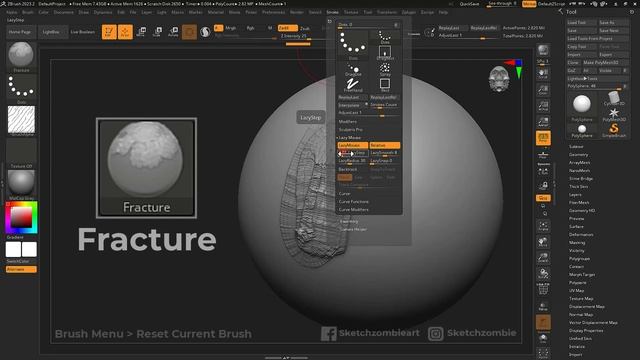Viewport: 640px width, 360px height.
Task: Click the orange gizmo square icon
Action: (189, 32)
